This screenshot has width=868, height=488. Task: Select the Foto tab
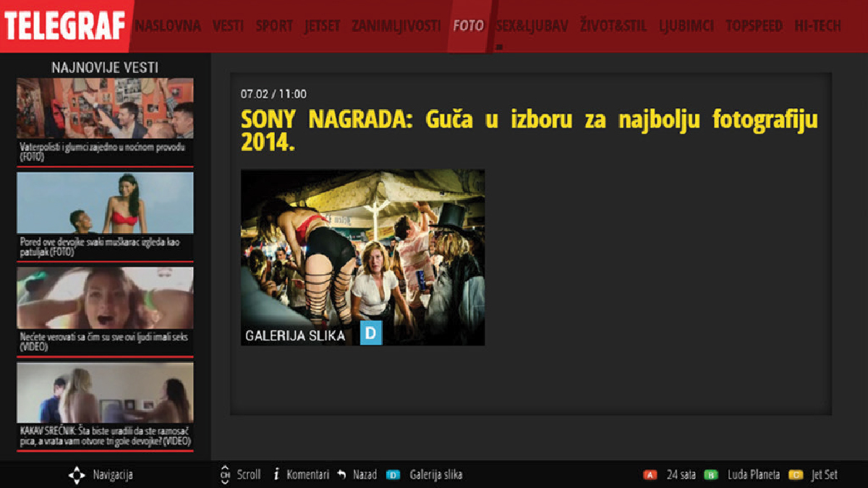[468, 26]
